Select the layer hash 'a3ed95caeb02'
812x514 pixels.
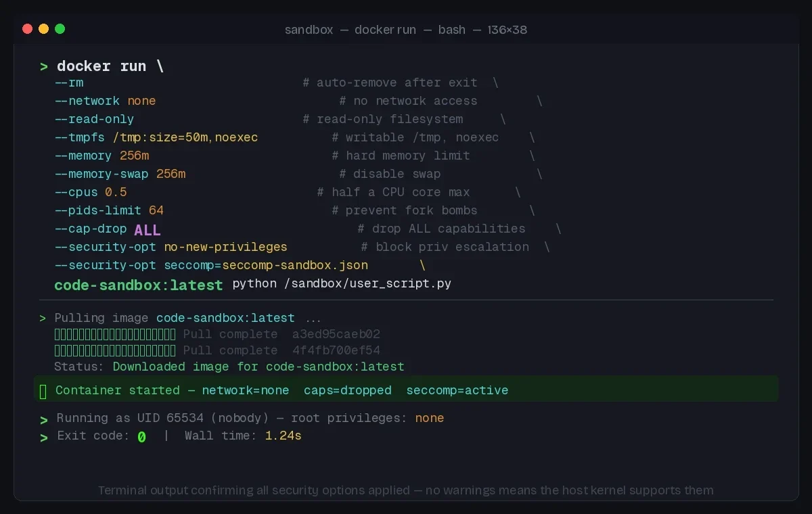coord(336,334)
